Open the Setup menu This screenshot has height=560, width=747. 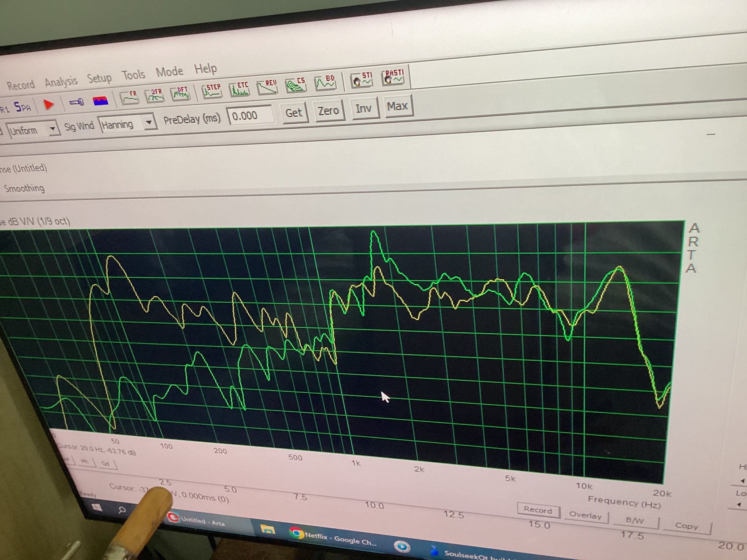click(x=99, y=78)
